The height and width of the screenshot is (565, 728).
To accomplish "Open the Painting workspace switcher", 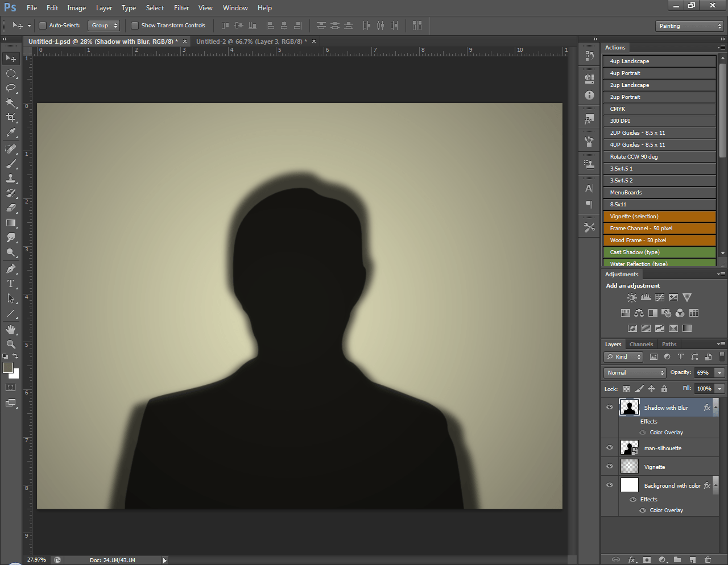I will coord(689,26).
